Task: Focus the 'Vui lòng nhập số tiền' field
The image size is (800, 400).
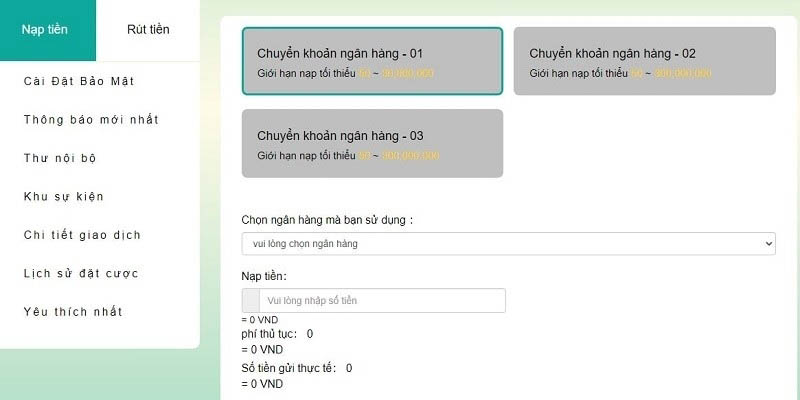Action: (382, 301)
